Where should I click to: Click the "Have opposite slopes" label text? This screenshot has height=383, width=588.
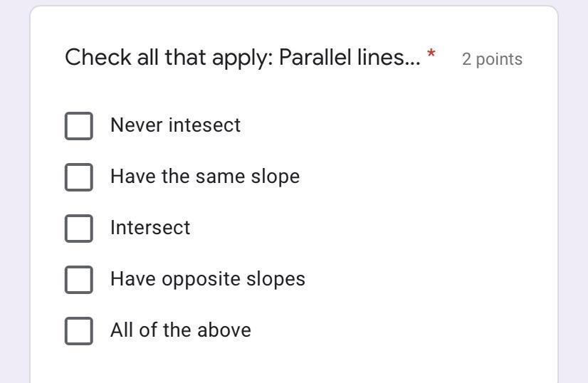tap(208, 279)
